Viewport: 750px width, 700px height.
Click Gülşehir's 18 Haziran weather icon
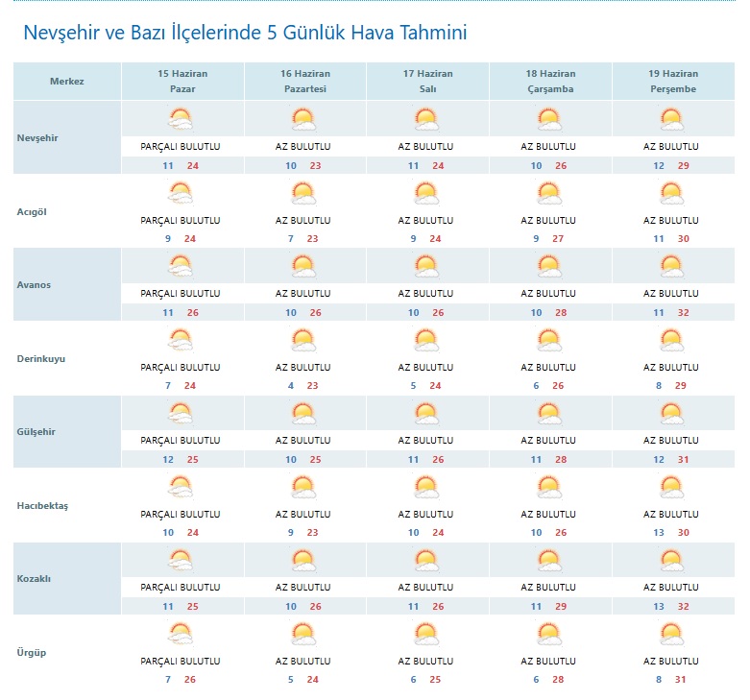coord(548,414)
